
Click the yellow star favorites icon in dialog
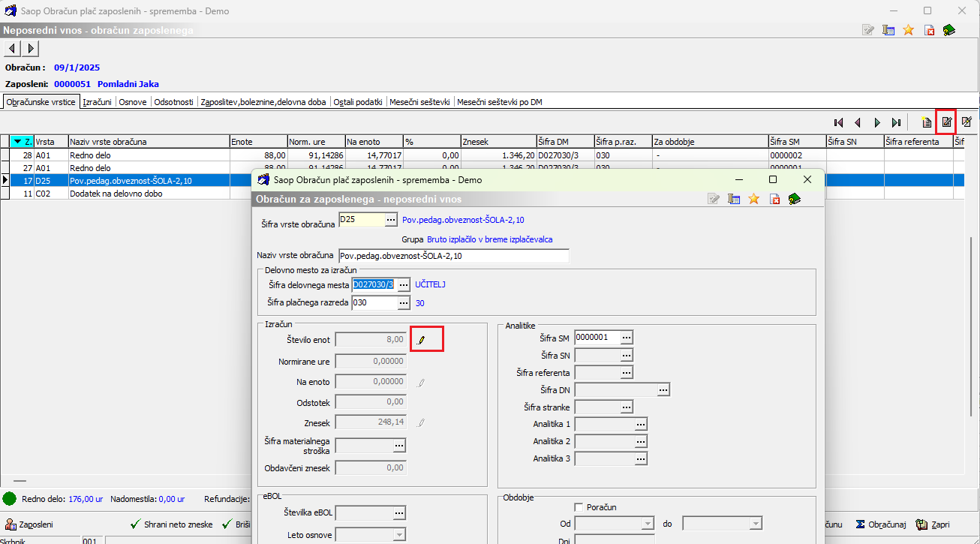754,199
